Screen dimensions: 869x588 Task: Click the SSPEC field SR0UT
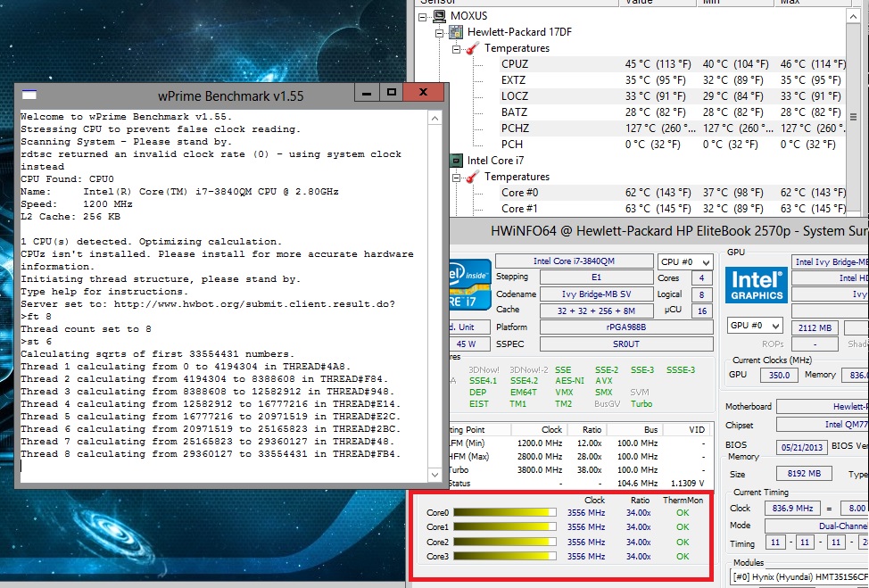(x=626, y=344)
